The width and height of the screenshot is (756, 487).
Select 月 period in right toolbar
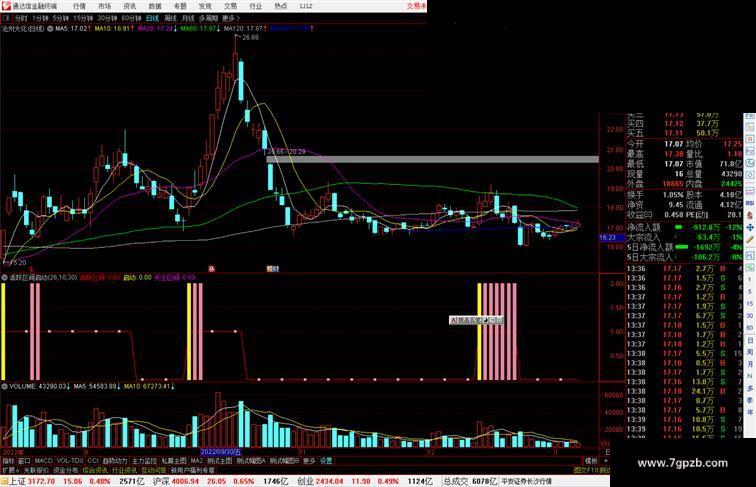(750, 364)
